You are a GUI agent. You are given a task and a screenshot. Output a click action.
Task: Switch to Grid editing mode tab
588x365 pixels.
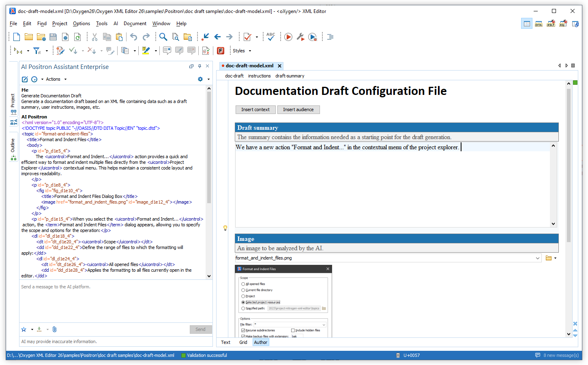click(x=243, y=342)
